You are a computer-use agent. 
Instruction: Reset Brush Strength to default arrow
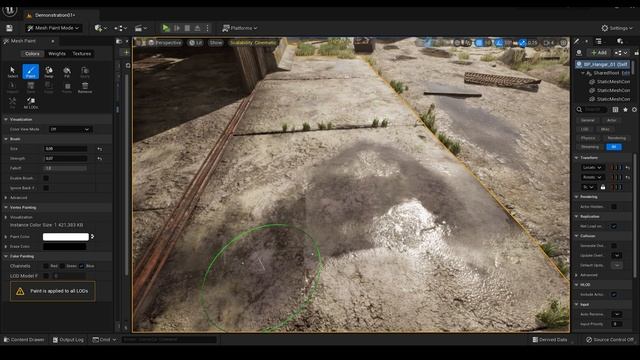100,159
